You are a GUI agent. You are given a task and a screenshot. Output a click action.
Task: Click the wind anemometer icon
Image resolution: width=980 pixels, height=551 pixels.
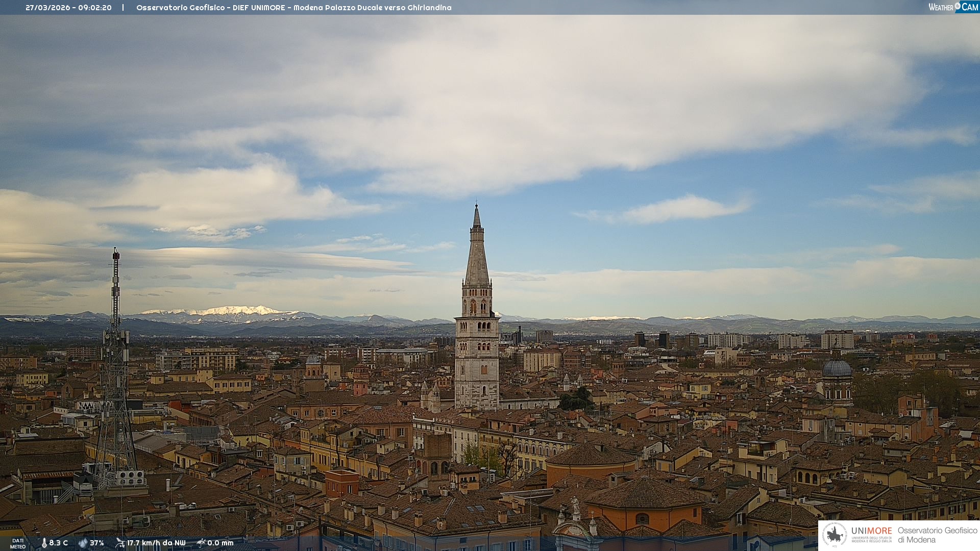point(120,543)
